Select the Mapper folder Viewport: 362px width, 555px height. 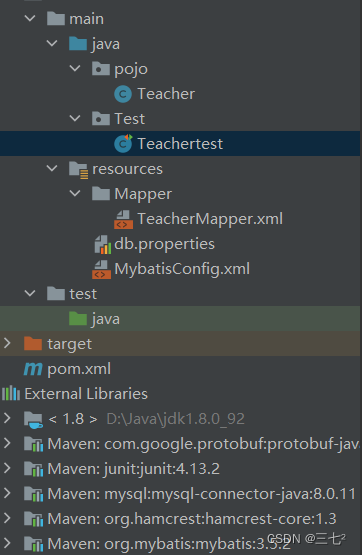tap(143, 194)
